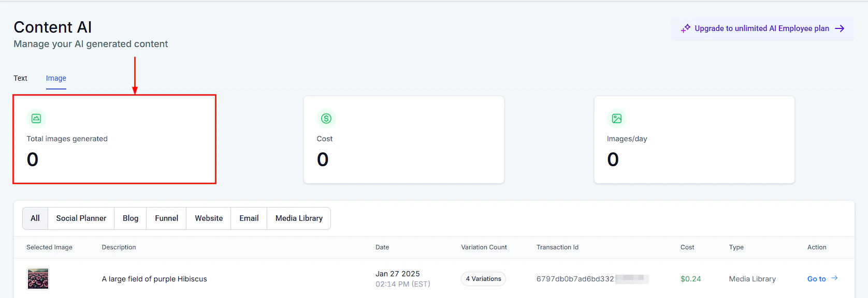Filter by Social Planner
This screenshot has width=868, height=298.
coord(81,218)
